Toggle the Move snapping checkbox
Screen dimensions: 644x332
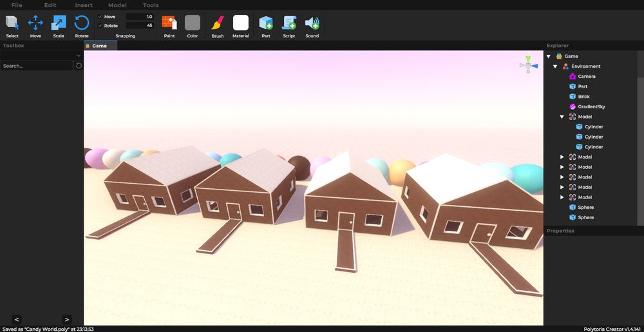[x=100, y=17]
